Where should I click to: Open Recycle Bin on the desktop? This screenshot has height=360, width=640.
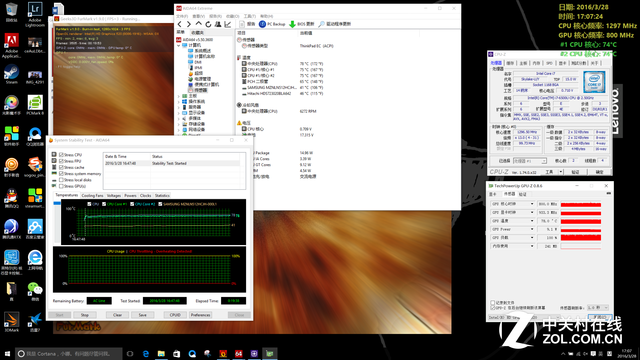(11, 12)
